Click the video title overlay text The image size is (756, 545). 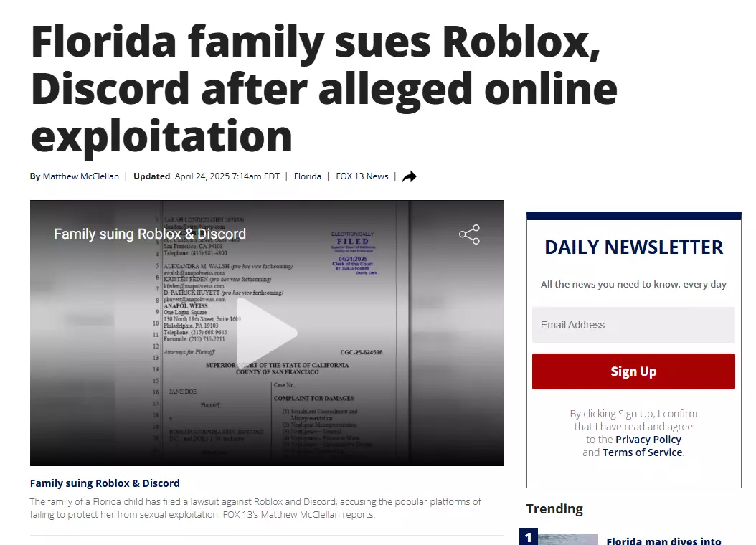tap(150, 234)
